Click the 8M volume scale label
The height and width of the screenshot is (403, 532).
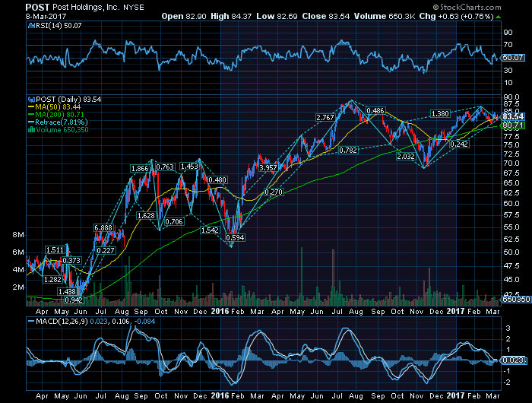pyautogui.click(x=18, y=235)
